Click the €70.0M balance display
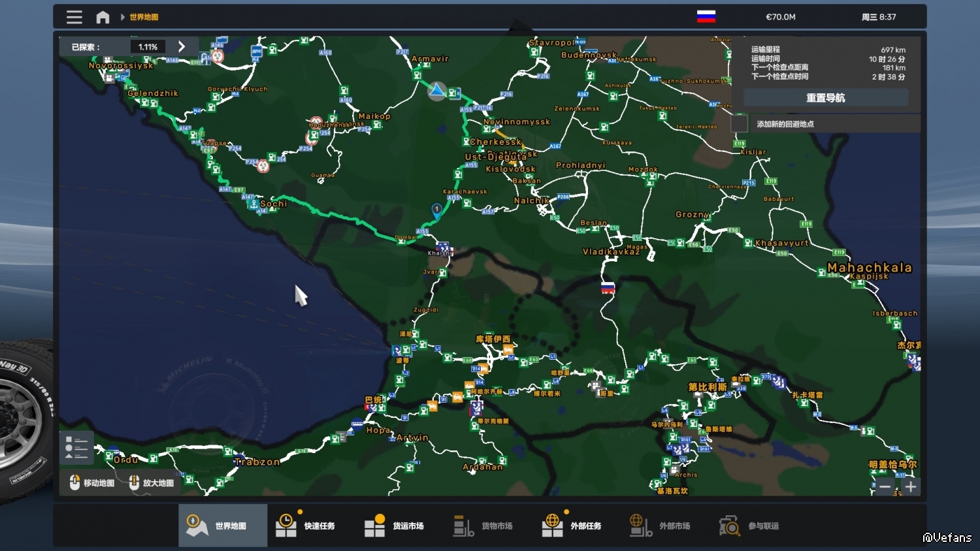Viewport: 980px width, 551px height. point(781,17)
